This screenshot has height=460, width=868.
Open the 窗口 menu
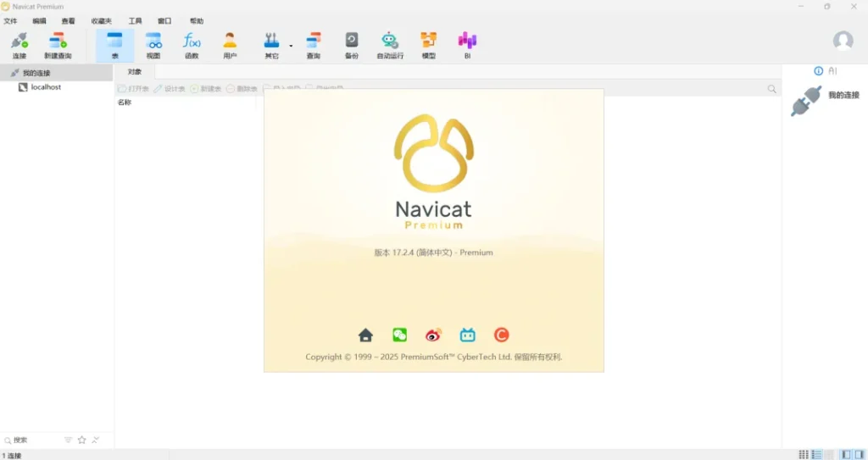pyautogui.click(x=164, y=21)
